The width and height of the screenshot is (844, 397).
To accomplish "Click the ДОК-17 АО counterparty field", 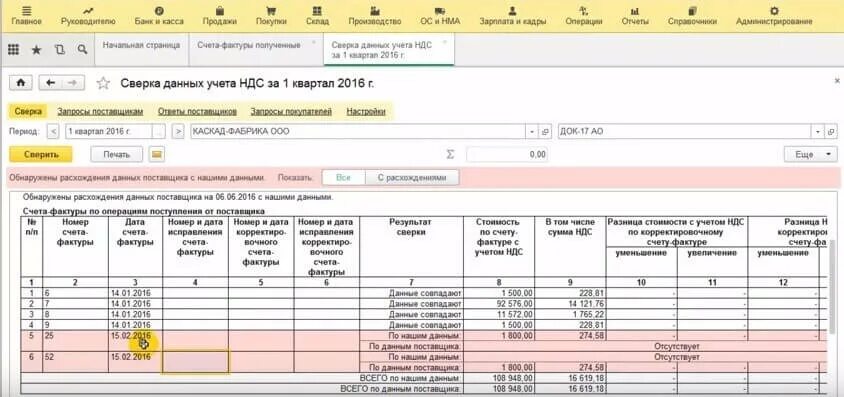I will 685,131.
